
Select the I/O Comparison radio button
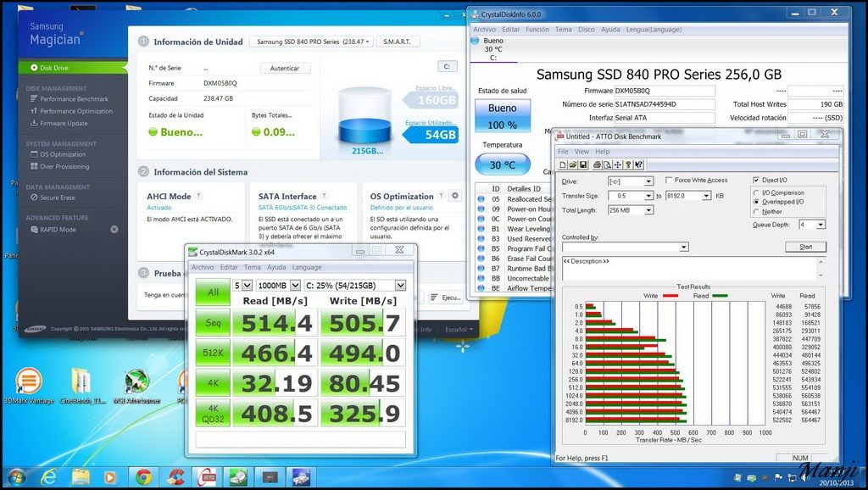click(x=756, y=192)
